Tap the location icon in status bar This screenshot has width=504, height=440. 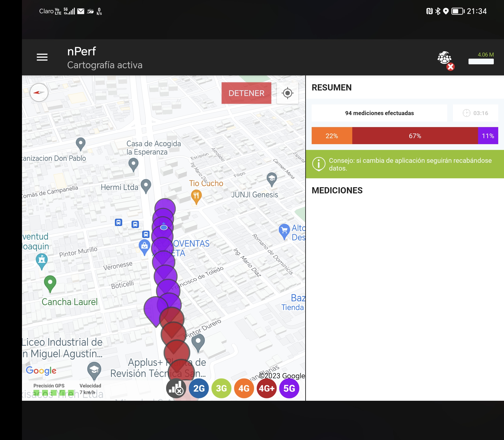[x=446, y=11]
